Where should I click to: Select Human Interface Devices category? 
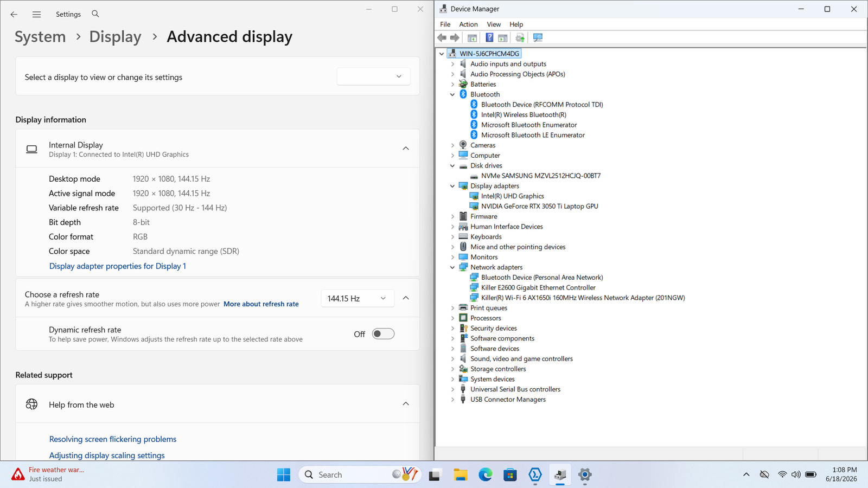pos(506,227)
